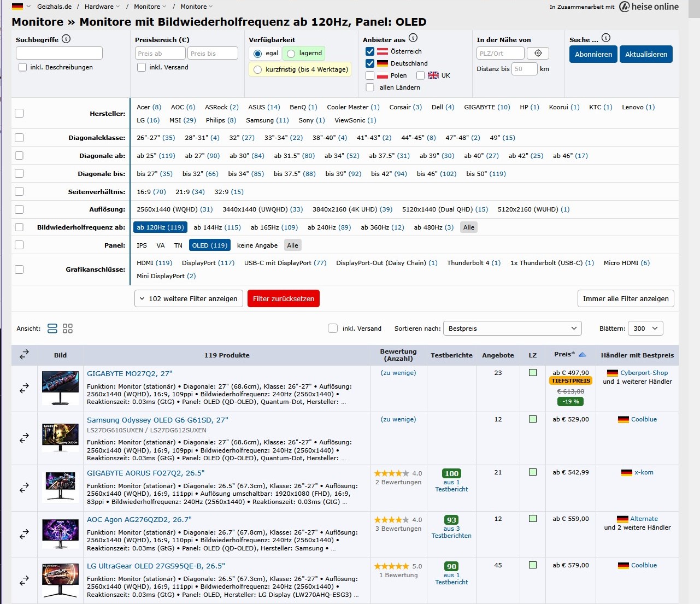Select 'kurzfristig (bis 4 Werktage)' radio
The height and width of the screenshot is (604, 700).
pyautogui.click(x=257, y=69)
